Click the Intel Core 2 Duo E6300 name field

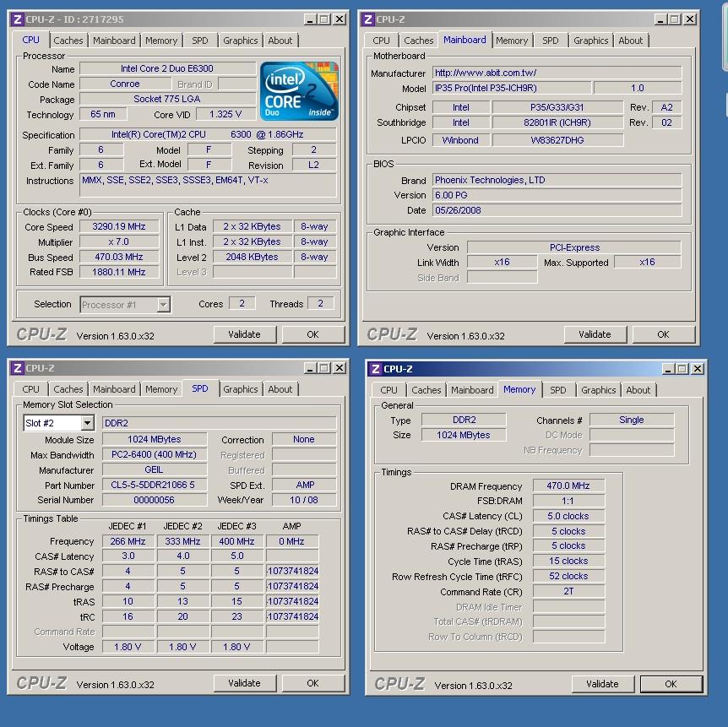tap(167, 68)
